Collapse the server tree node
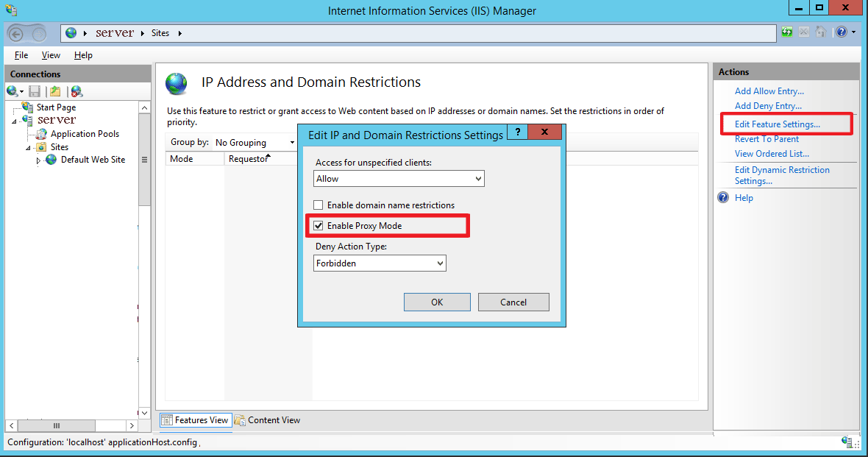This screenshot has height=457, width=868. tap(15, 121)
